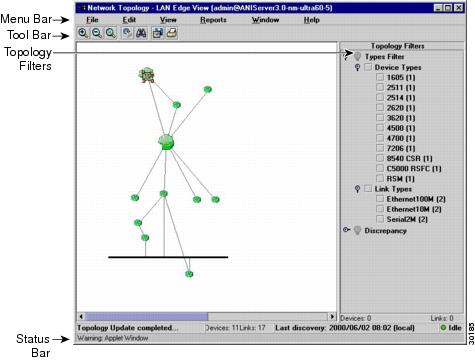The height and width of the screenshot is (360, 475).
Task: Collapse the Device Types branch handle
Action: coord(357,68)
